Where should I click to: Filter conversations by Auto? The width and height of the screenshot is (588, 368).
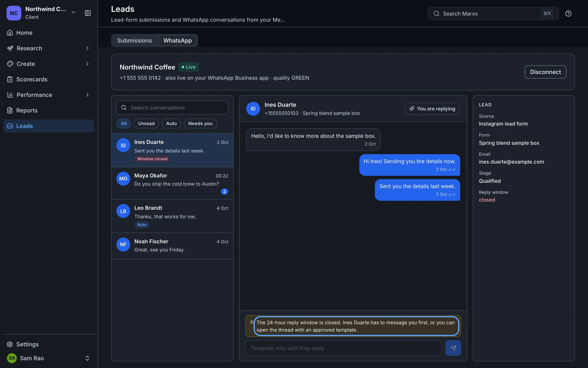click(x=171, y=123)
